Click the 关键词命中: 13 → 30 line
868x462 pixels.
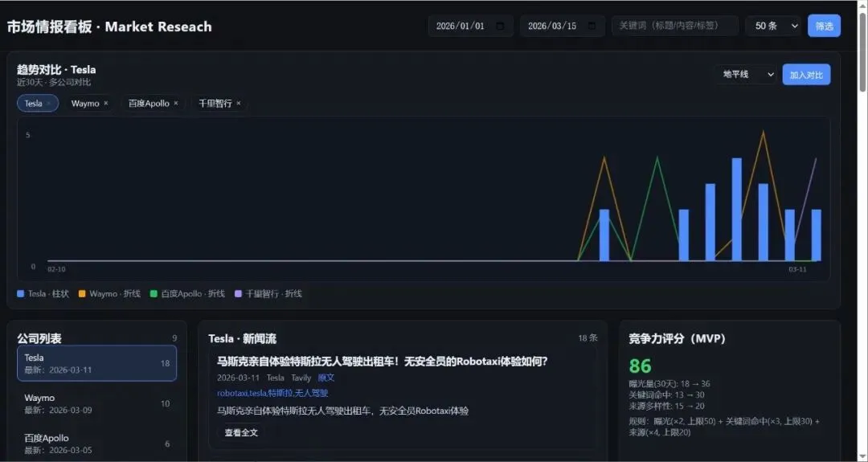pyautogui.click(x=666, y=395)
